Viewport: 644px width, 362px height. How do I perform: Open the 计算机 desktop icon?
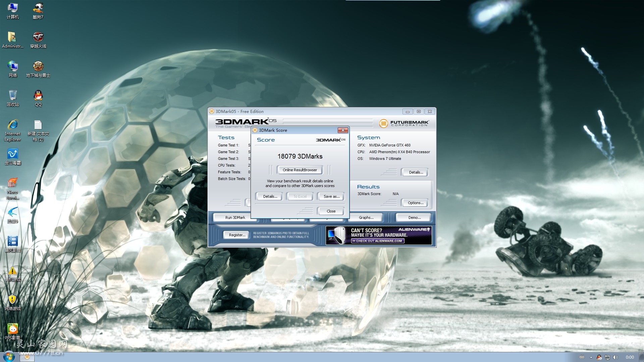pos(13,11)
